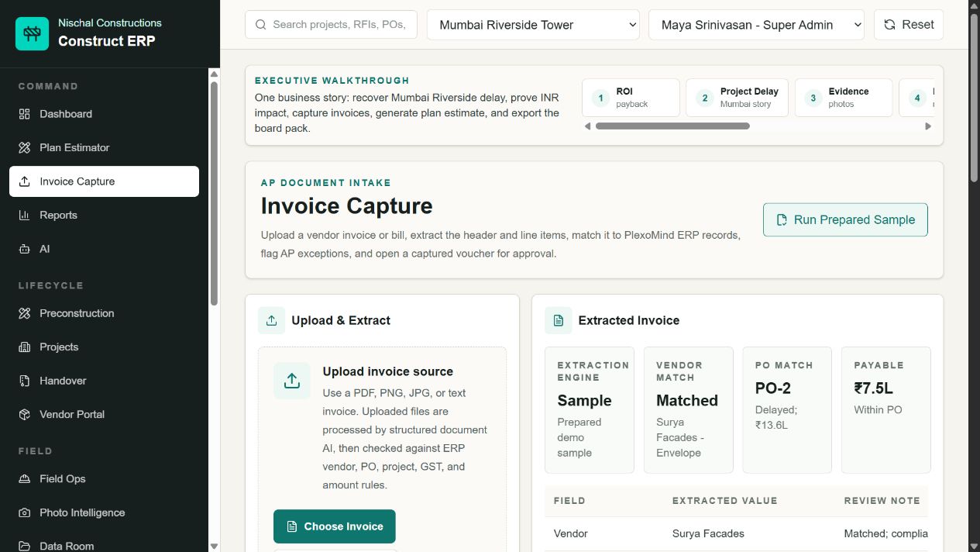Viewport: 980px width, 552px height.
Task: Select walkthrough step 3 Evidence
Action: (x=844, y=98)
